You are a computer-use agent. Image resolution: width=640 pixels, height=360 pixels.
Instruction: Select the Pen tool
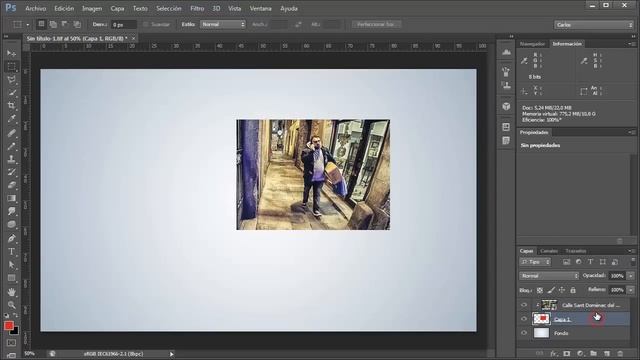(x=11, y=238)
